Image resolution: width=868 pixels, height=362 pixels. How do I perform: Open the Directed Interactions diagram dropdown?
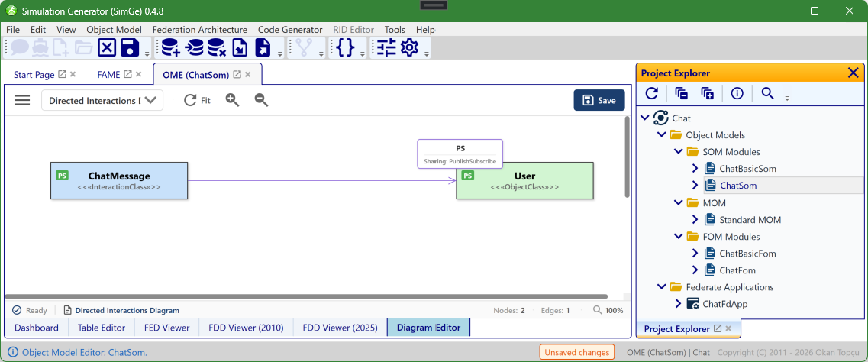[102, 100]
